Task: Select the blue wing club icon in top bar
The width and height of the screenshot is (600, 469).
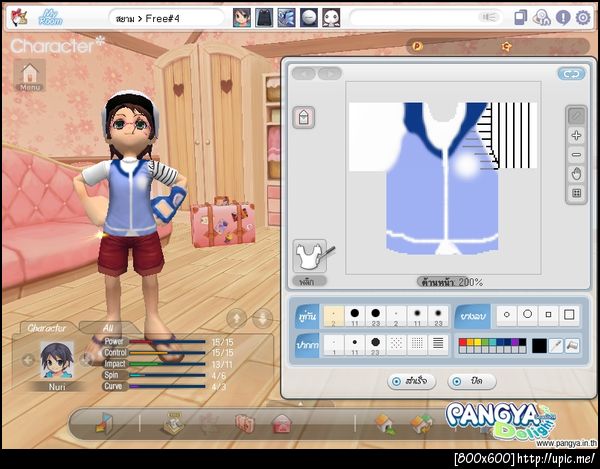Action: (286, 18)
